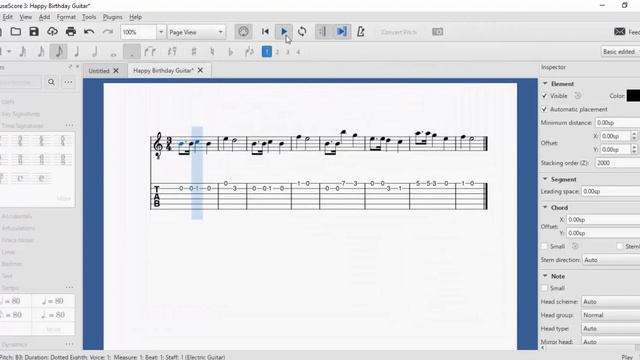This screenshot has height=360, width=640.
Task: Rewind playback to start position
Action: tap(265, 31)
